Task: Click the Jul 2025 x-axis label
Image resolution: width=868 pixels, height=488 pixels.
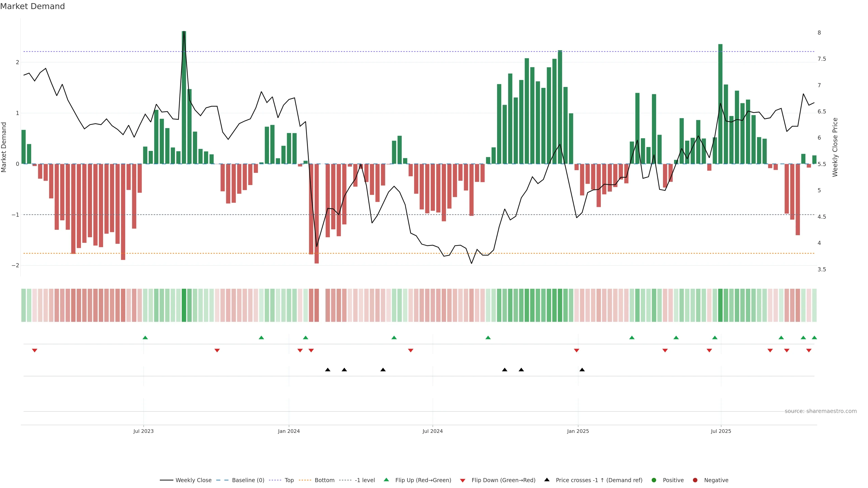Action: tap(721, 431)
